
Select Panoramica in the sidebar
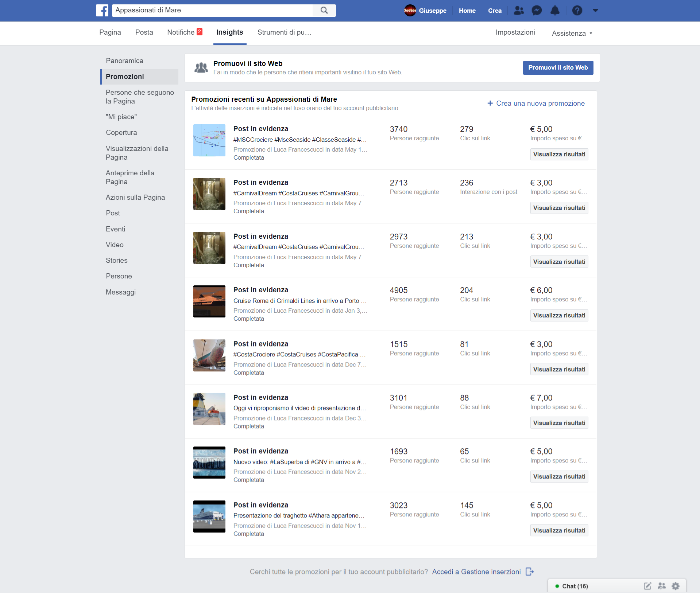[x=124, y=61]
